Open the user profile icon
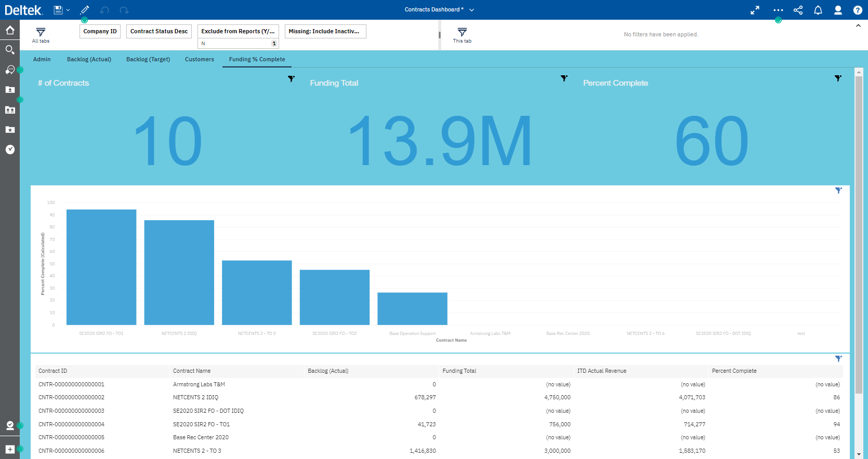Image resolution: width=868 pixels, height=459 pixels. pyautogui.click(x=838, y=10)
